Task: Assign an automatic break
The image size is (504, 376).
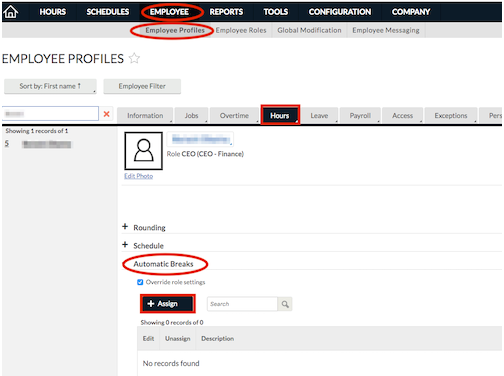Action: click(168, 304)
